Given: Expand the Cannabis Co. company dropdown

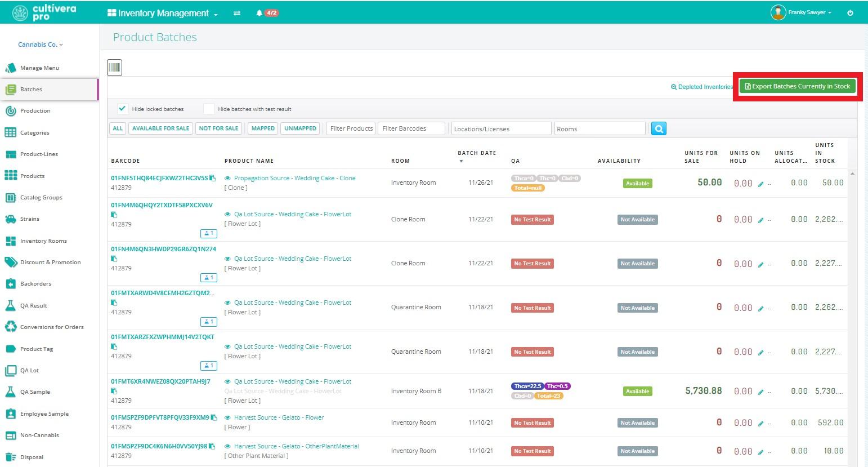Looking at the screenshot, I should point(41,45).
